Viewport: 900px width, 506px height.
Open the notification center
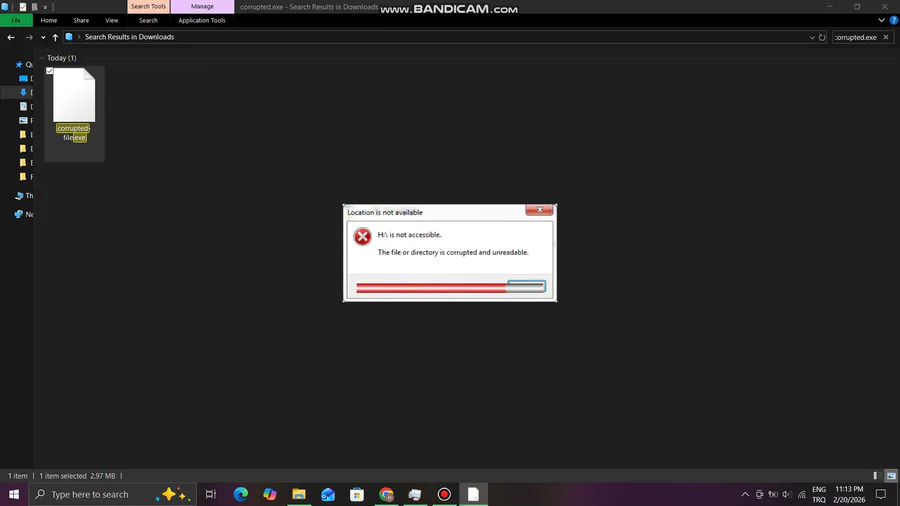881,494
